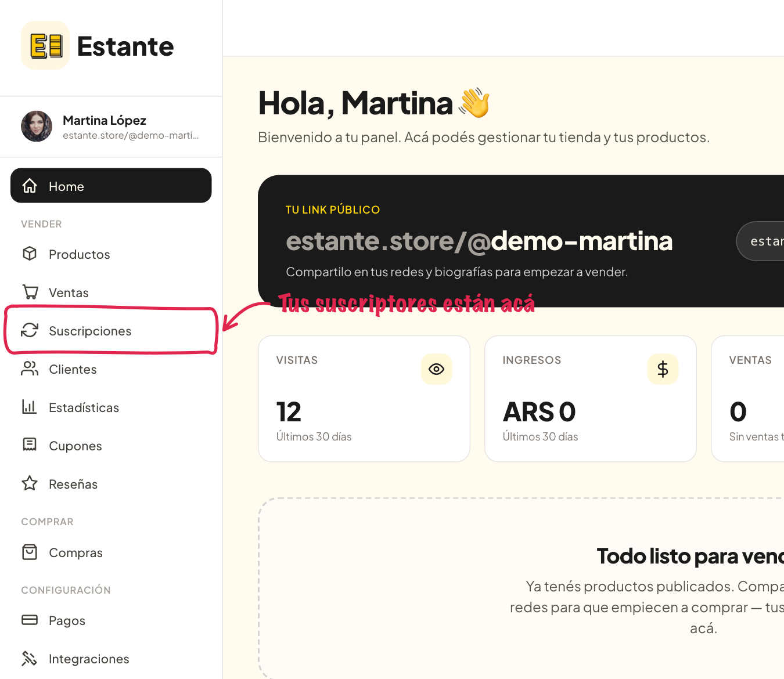Screen dimensions: 784x679
Task: Click the 'Bienvenido a tu panel' subtitle
Action: tap(484, 137)
